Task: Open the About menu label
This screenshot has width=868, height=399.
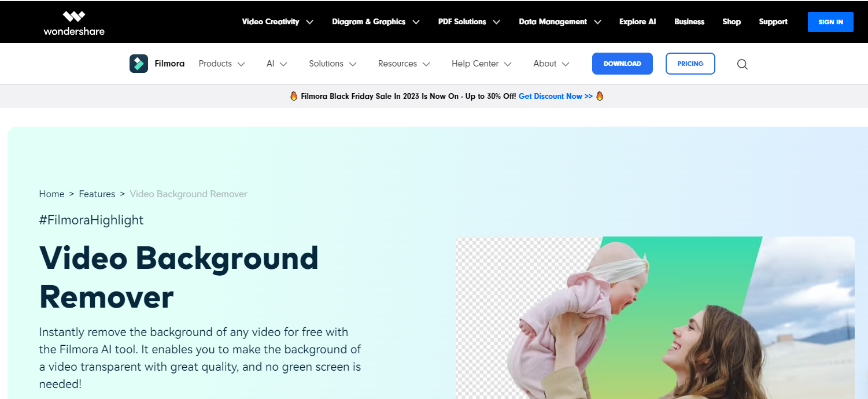Action: (545, 64)
